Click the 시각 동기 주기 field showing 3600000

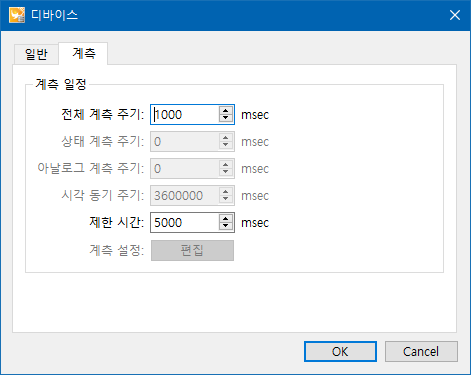coord(185,195)
